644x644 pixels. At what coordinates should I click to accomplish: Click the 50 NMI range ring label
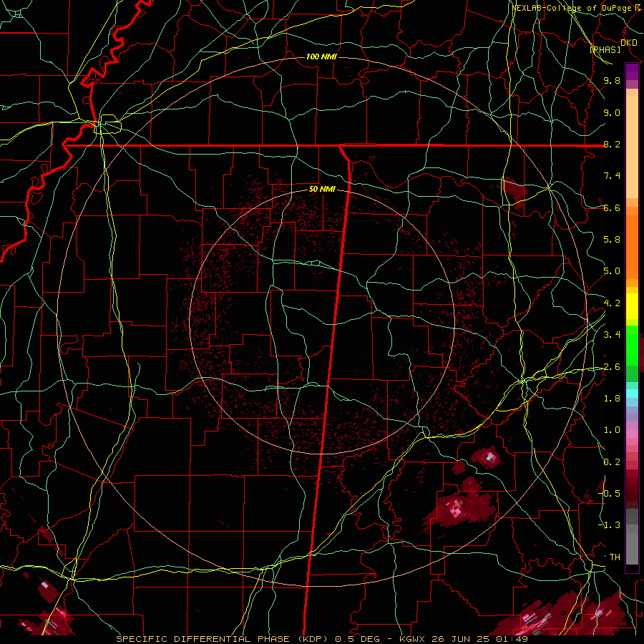(x=322, y=190)
